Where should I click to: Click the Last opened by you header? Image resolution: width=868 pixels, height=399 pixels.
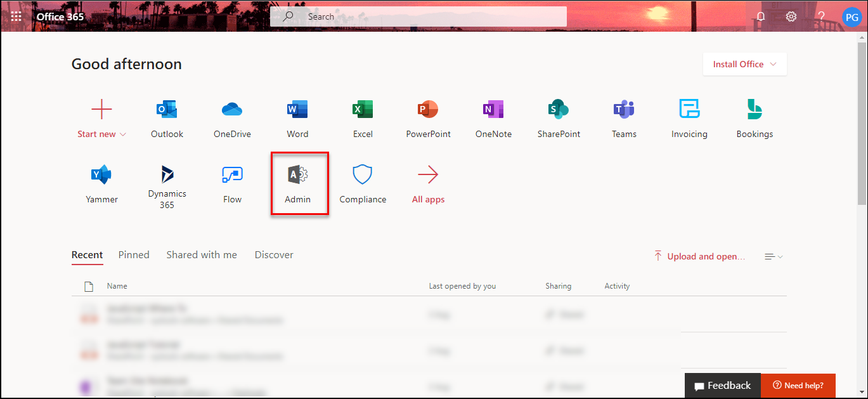[x=462, y=286]
